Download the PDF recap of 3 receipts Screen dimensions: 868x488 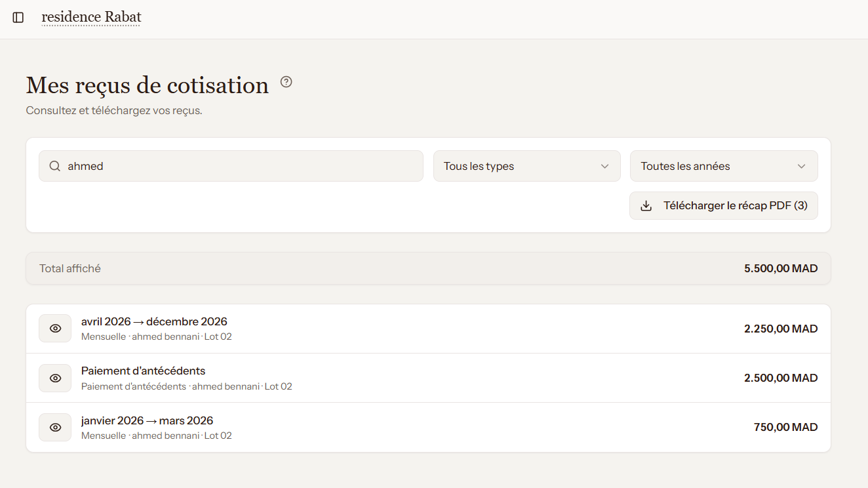pyautogui.click(x=724, y=206)
